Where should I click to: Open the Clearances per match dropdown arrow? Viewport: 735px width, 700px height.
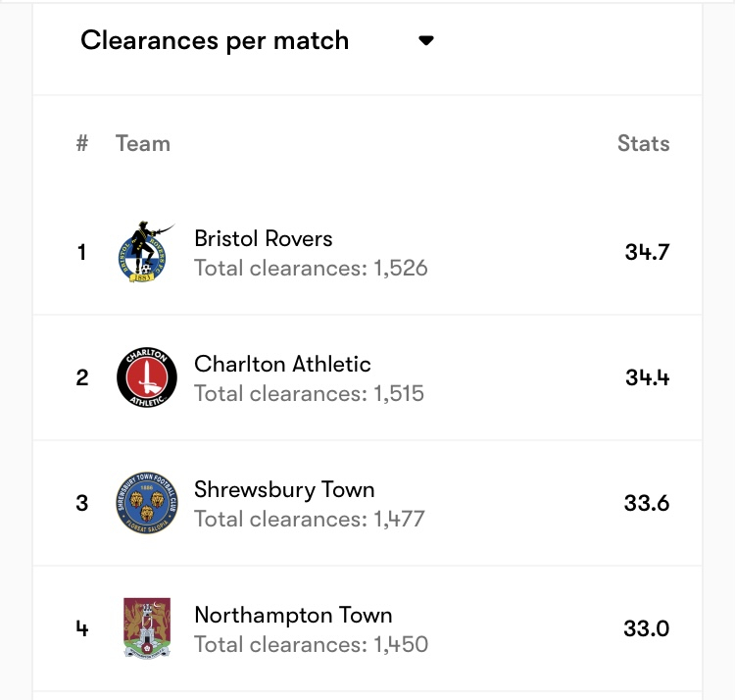(x=425, y=41)
